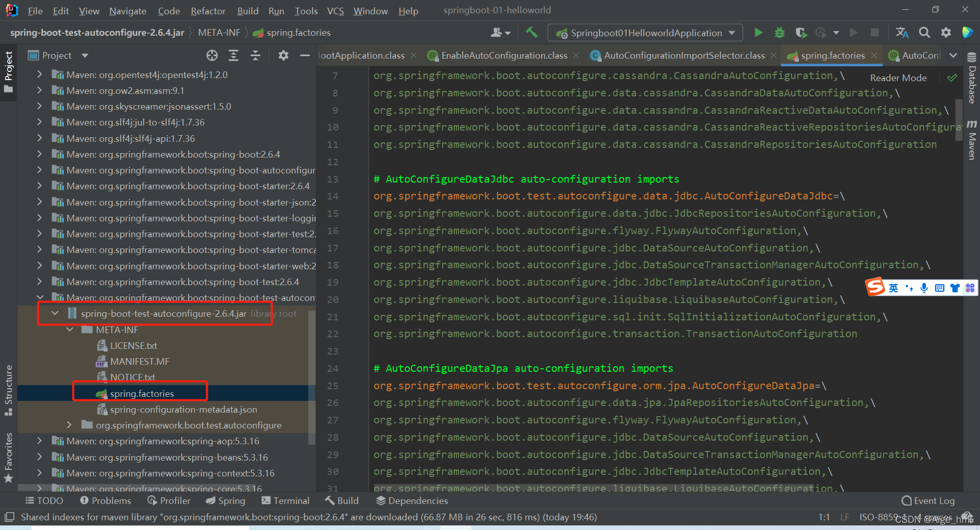The width and height of the screenshot is (980, 530).
Task: Open IDE settings gear in top toolbar
Action: click(x=946, y=33)
